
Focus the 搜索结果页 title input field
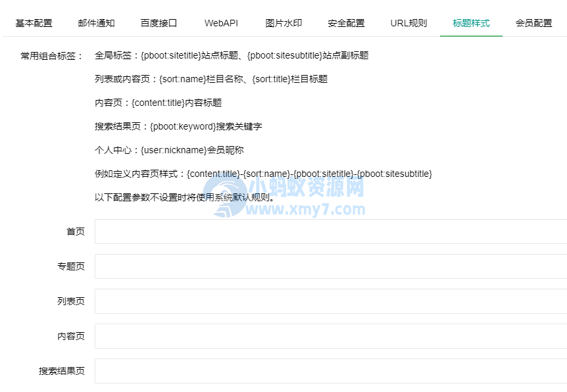[331, 371]
